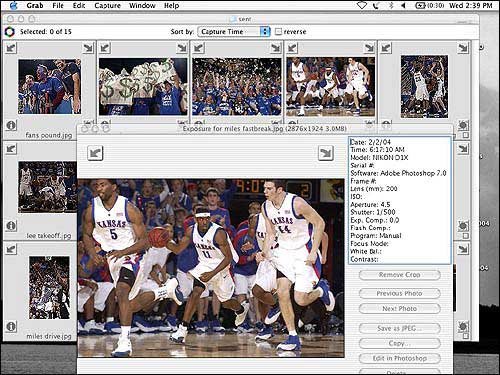The image size is (500, 375).
Task: Open the Grab application menu
Action: coord(35,5)
